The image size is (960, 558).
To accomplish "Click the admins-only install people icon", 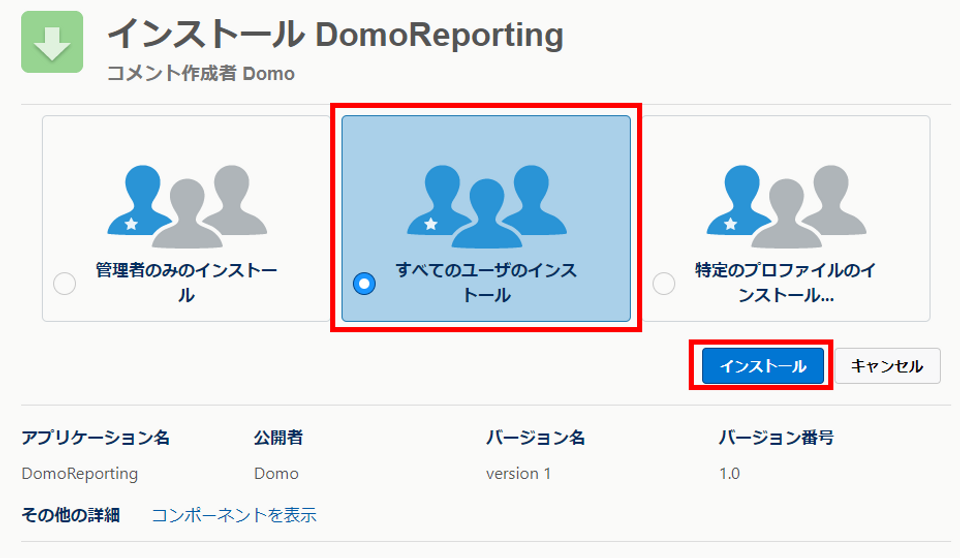I will click(x=187, y=206).
